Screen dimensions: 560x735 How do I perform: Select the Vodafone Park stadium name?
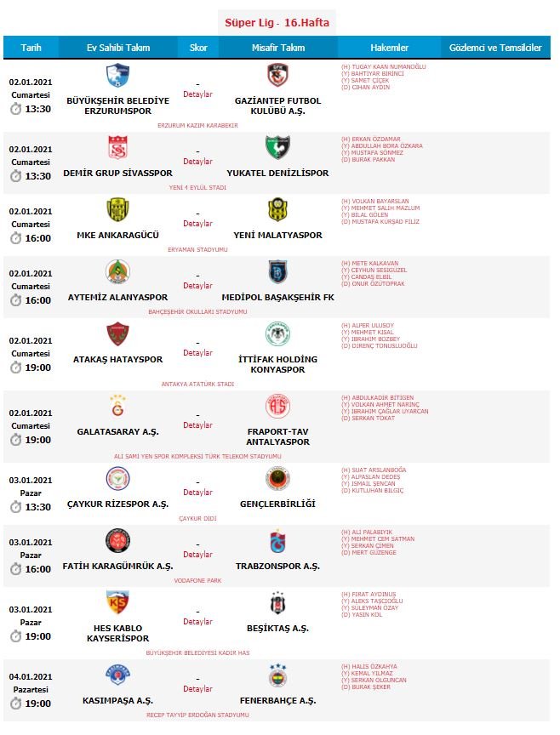pyautogui.click(x=198, y=578)
